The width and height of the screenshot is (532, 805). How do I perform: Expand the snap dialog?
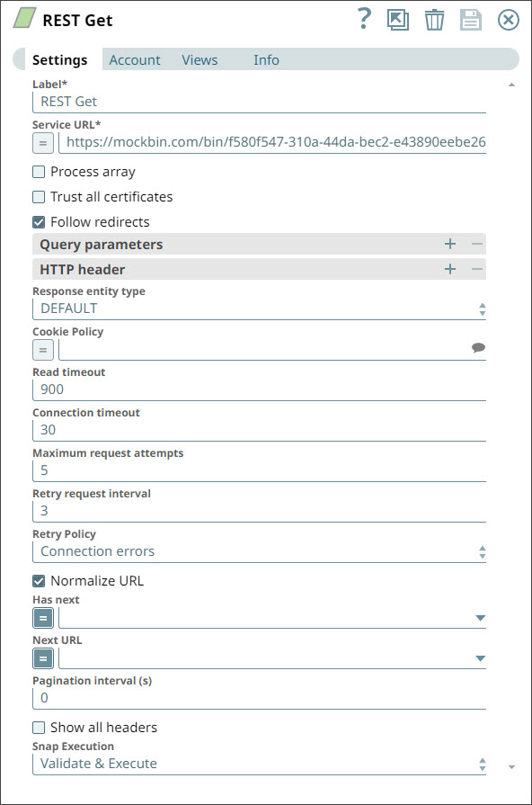397,19
